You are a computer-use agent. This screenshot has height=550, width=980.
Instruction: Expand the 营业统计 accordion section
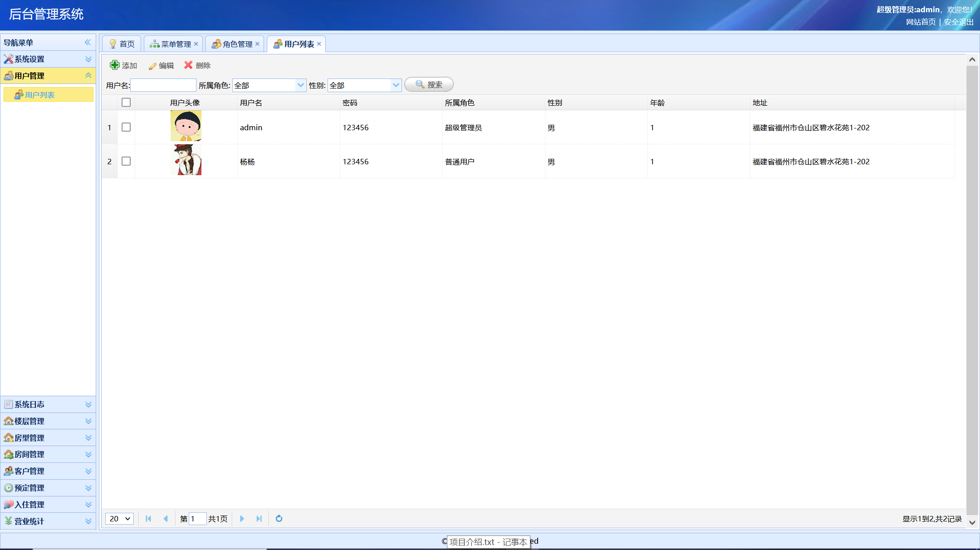[88, 521]
